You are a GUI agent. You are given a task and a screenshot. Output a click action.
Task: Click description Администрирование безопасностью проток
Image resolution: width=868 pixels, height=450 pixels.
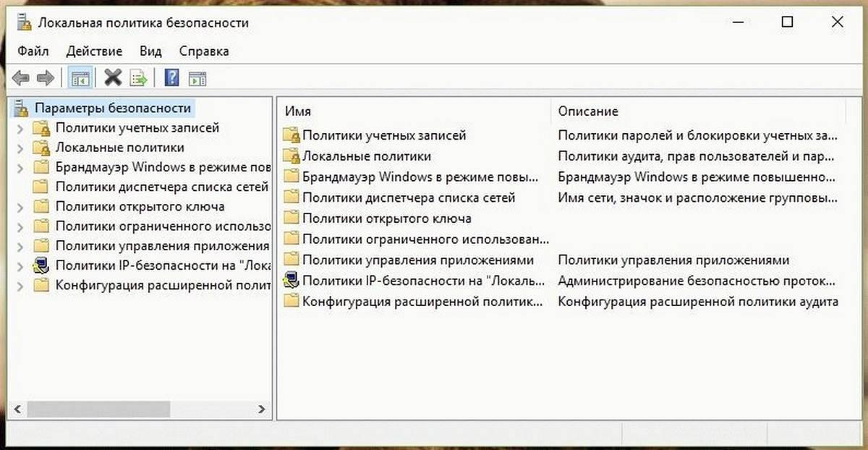(698, 281)
